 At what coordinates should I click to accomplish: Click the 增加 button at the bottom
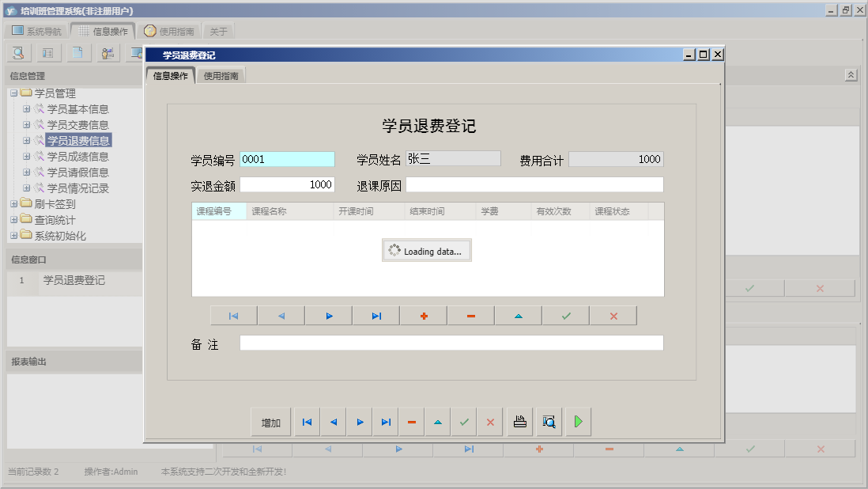coord(270,422)
